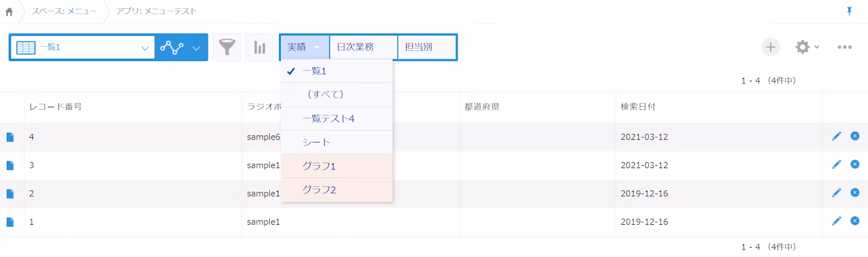The height and width of the screenshot is (257, 868).
Task: Open the three-dot options menu
Action: click(x=844, y=47)
